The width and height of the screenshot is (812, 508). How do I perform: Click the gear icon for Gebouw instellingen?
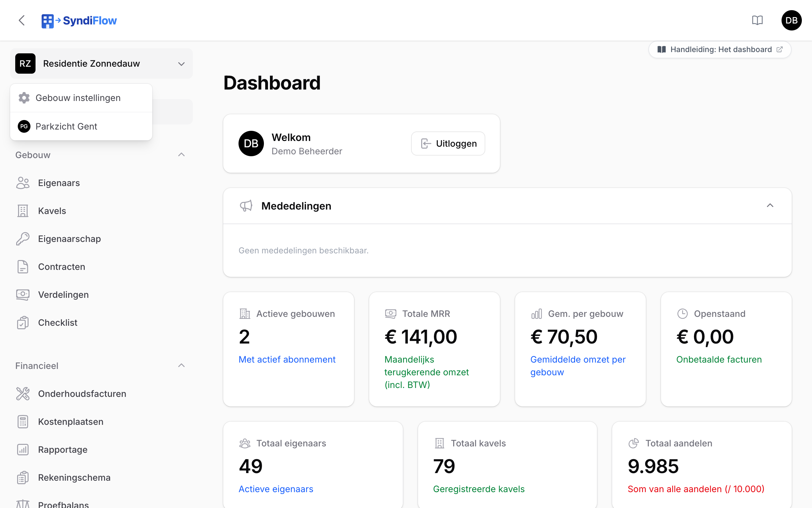(x=24, y=98)
